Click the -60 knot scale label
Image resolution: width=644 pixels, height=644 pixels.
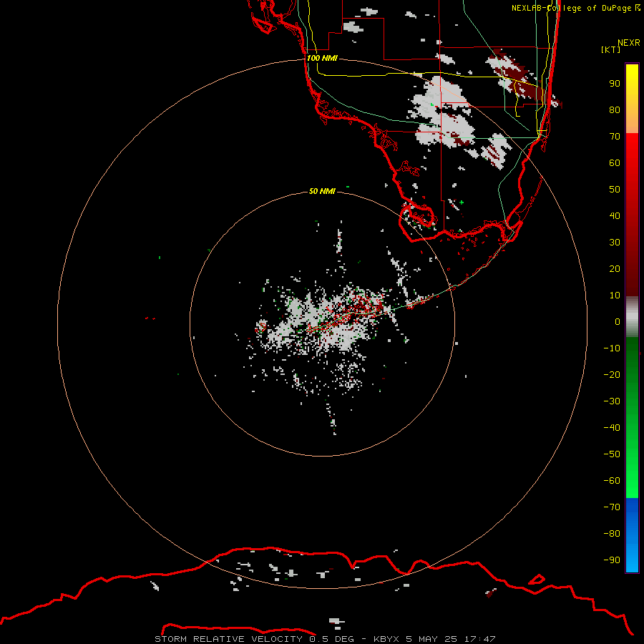(x=612, y=481)
